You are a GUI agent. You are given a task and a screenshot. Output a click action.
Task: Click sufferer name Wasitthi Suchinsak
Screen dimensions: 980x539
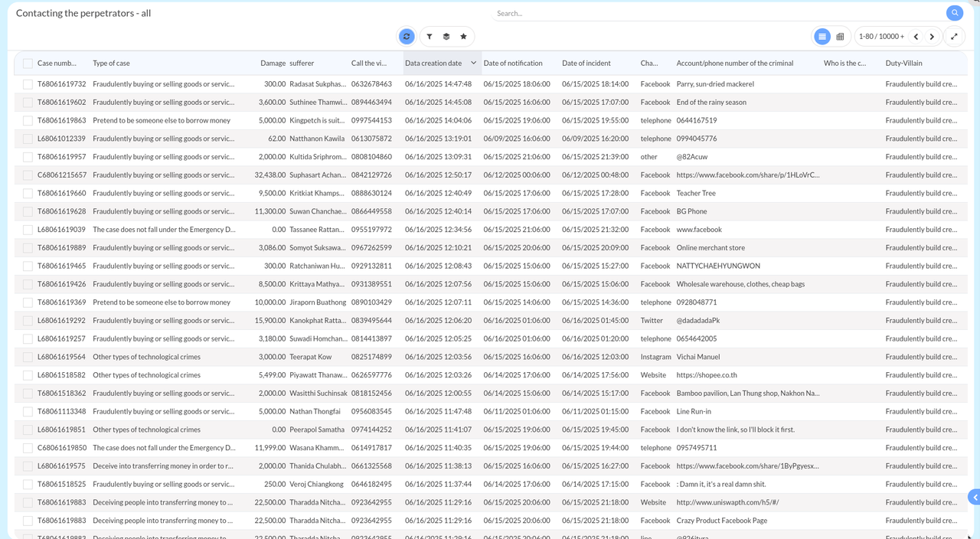(318, 394)
